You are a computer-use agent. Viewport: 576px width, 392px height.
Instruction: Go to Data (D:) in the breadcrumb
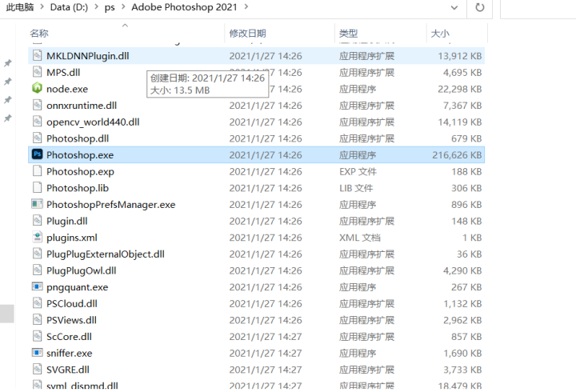69,7
